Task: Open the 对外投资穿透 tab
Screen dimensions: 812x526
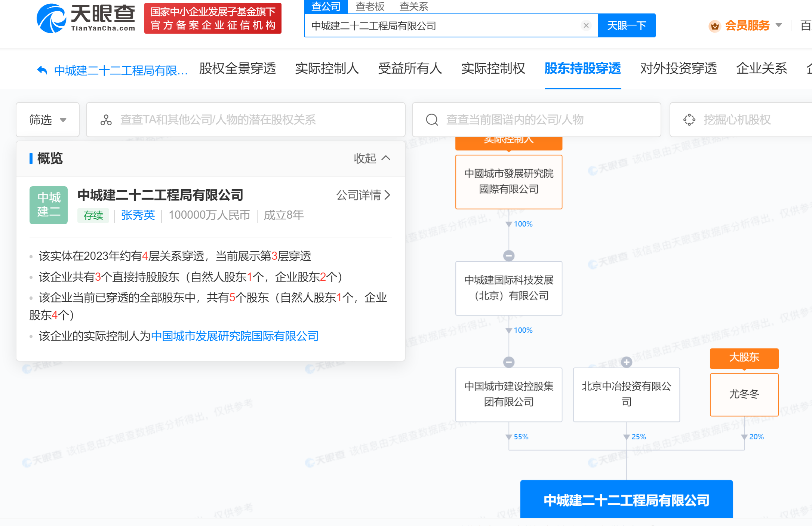Action: pyautogui.click(x=679, y=68)
